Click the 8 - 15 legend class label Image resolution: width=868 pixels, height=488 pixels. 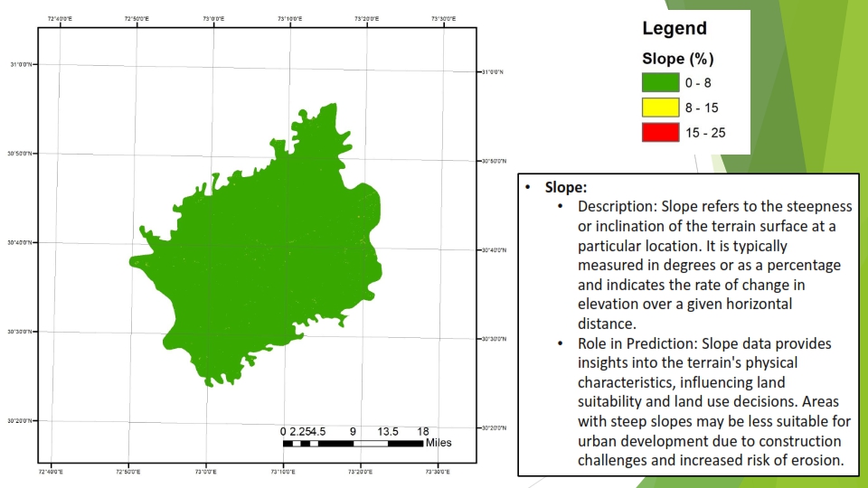point(701,108)
